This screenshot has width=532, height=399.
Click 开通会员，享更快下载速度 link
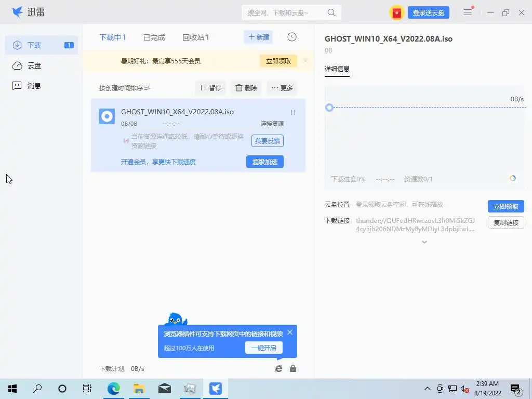pos(158,162)
